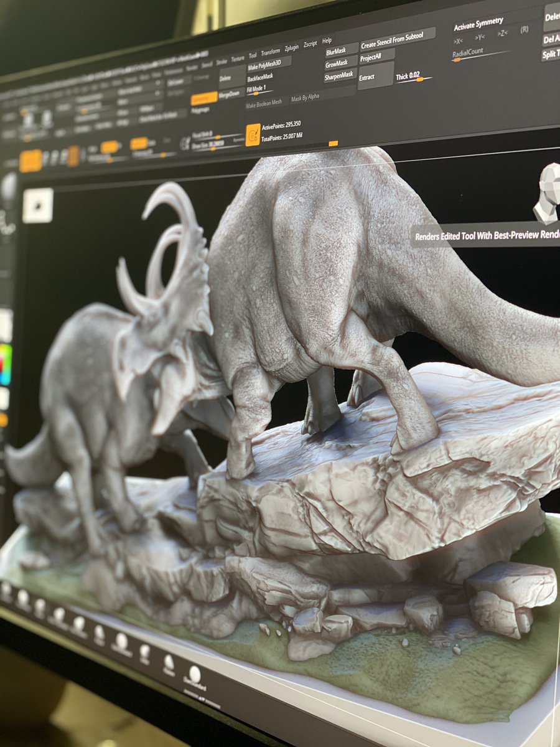Open the Tool menu
The width and height of the screenshot is (560, 747).
click(x=253, y=55)
